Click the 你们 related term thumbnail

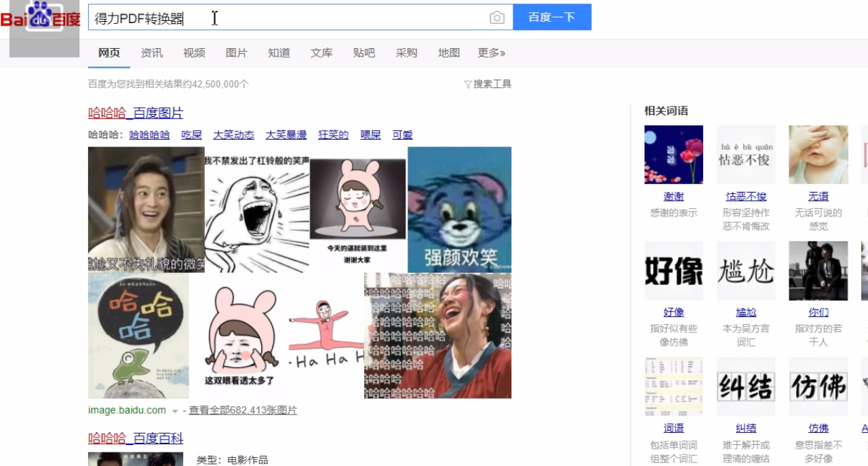[x=818, y=271]
